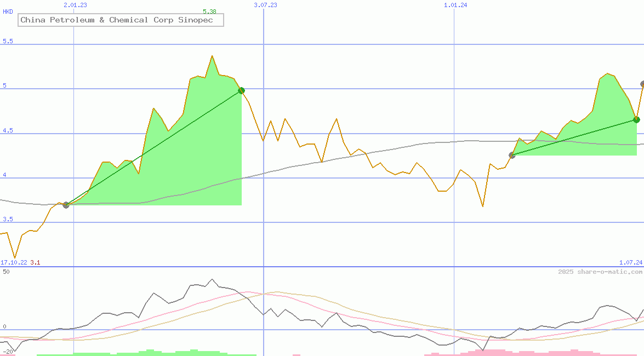Click the green sell marker dot before 3.07.23
644x356 pixels.
point(241,91)
